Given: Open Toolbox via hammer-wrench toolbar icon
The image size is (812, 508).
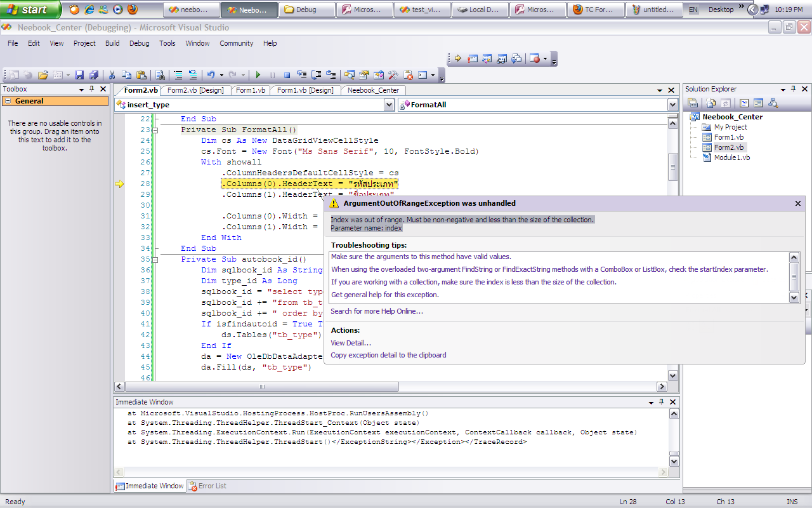Looking at the screenshot, I should [x=393, y=75].
